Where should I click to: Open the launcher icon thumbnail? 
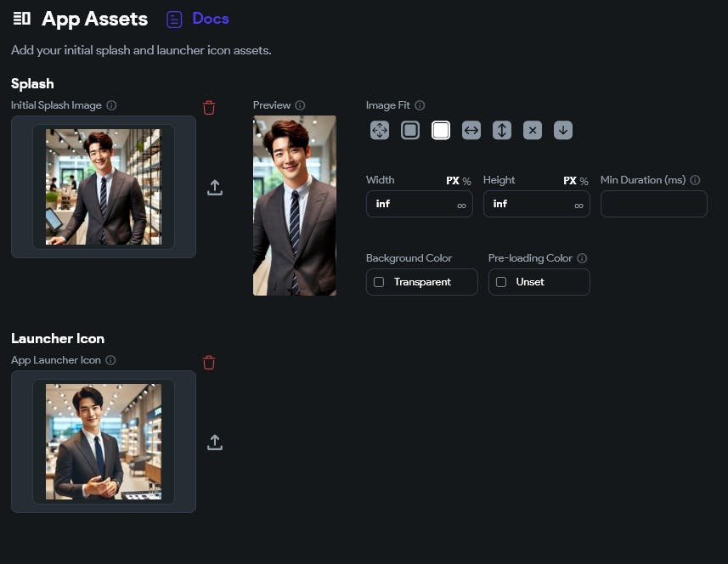point(104,442)
